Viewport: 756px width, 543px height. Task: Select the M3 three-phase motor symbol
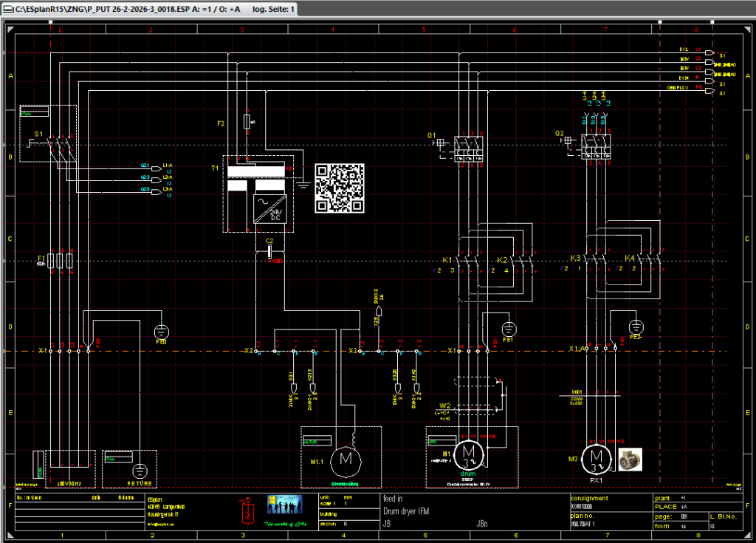pyautogui.click(x=595, y=459)
